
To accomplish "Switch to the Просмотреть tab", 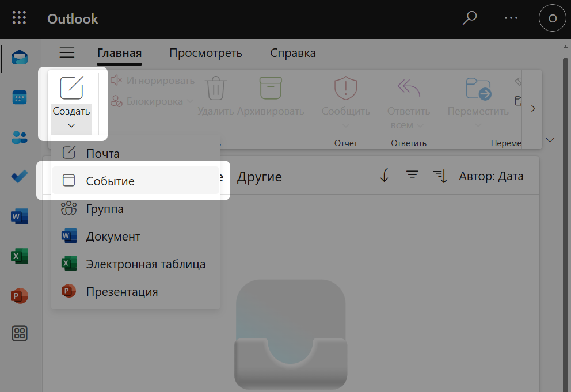I will (x=205, y=54).
